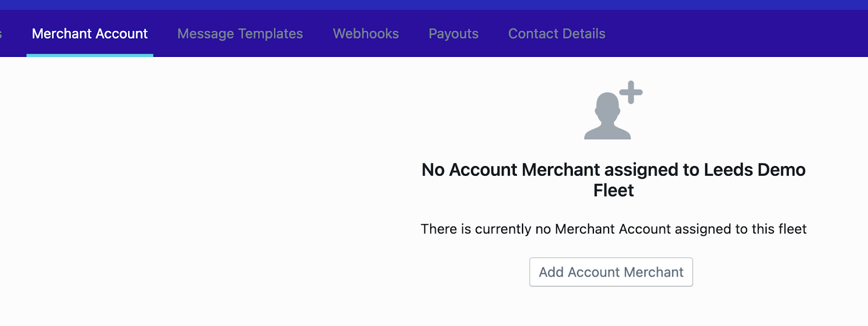This screenshot has height=326, width=868.
Task: Click the active tab underline indicator
Action: pos(89,54)
